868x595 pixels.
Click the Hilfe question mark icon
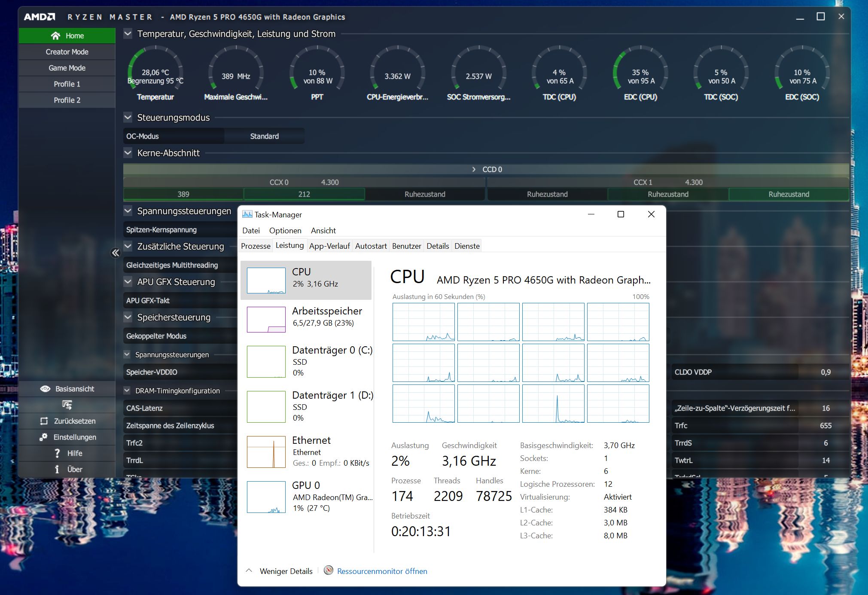(x=57, y=453)
